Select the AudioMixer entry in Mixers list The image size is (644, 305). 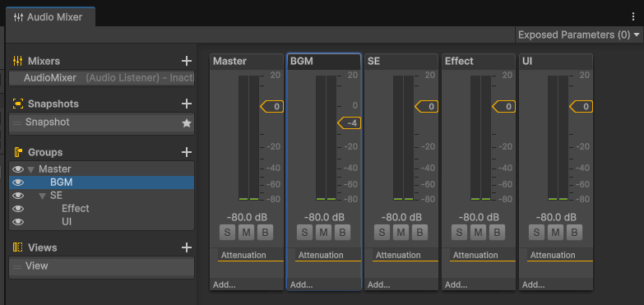(101, 78)
